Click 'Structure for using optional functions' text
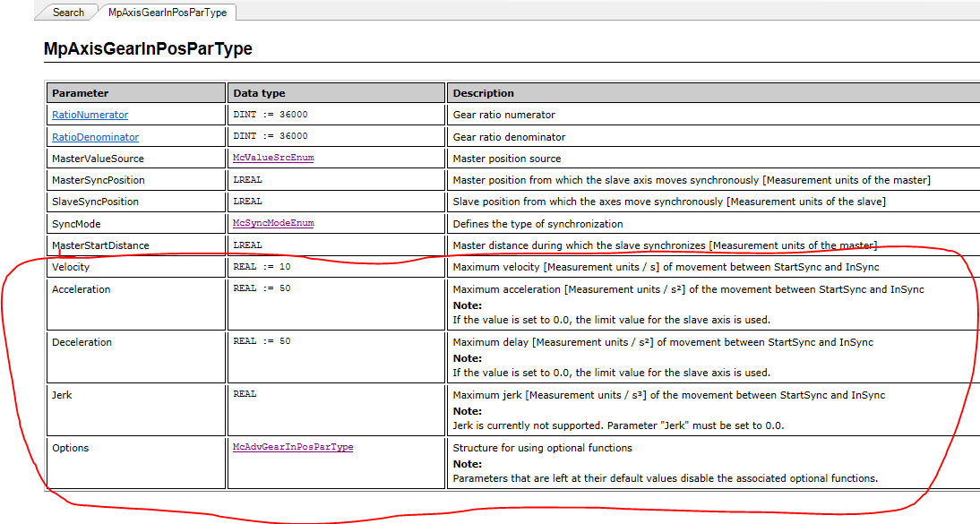 click(x=542, y=448)
